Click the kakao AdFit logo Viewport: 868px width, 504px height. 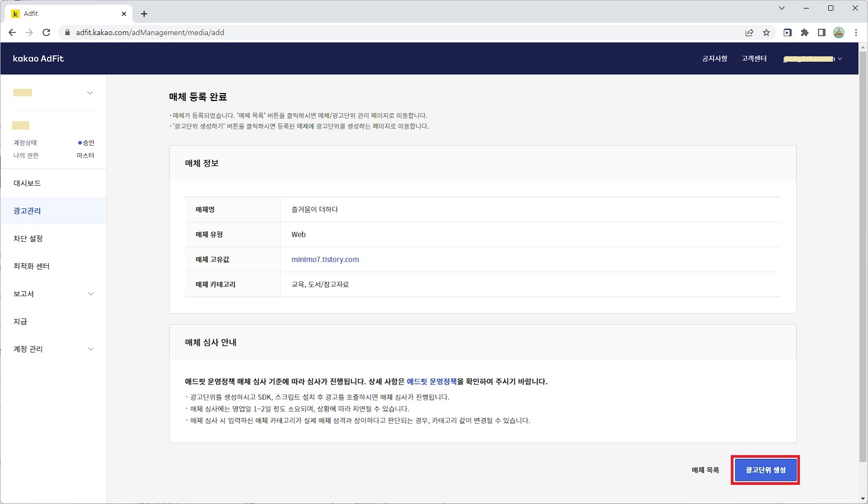[38, 58]
